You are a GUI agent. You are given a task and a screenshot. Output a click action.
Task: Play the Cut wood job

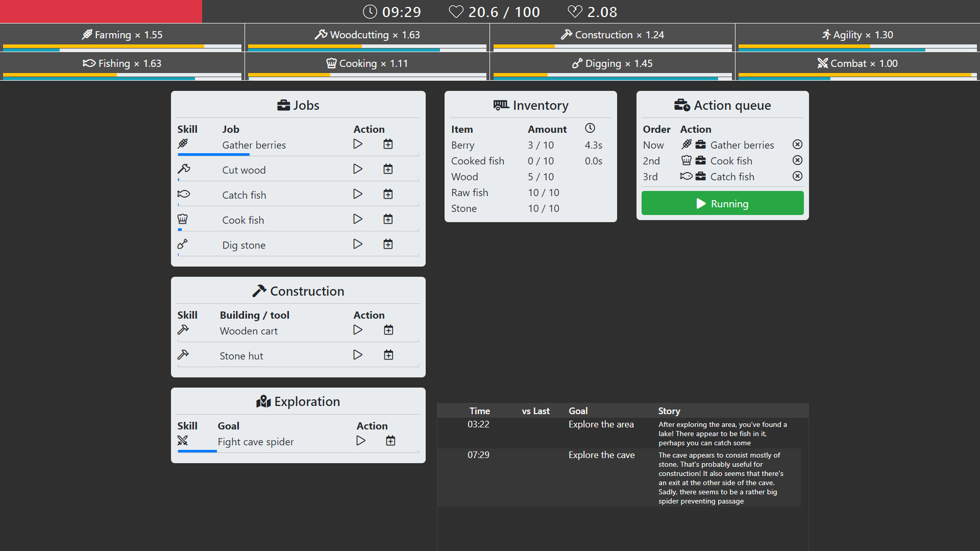coord(358,169)
